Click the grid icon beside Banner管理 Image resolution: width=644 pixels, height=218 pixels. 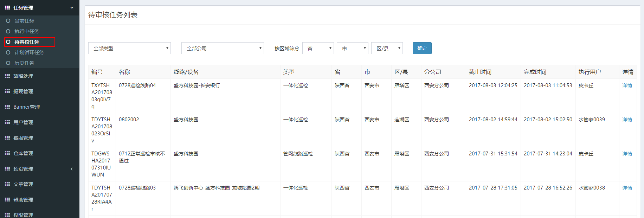click(7, 107)
